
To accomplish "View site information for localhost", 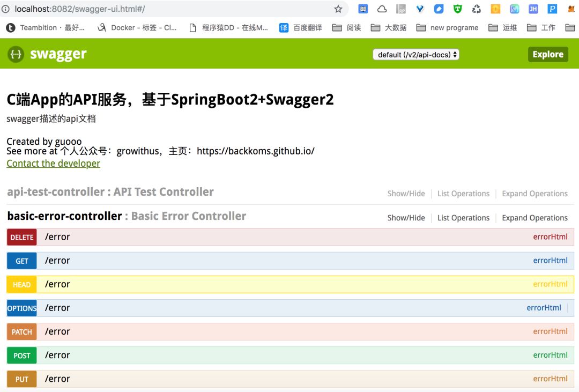I will (5, 9).
